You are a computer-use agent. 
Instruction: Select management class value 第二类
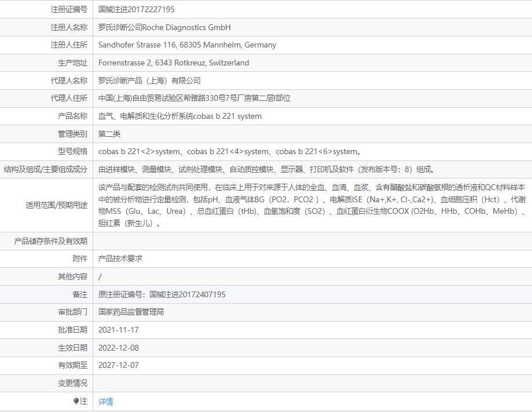pyautogui.click(x=109, y=134)
